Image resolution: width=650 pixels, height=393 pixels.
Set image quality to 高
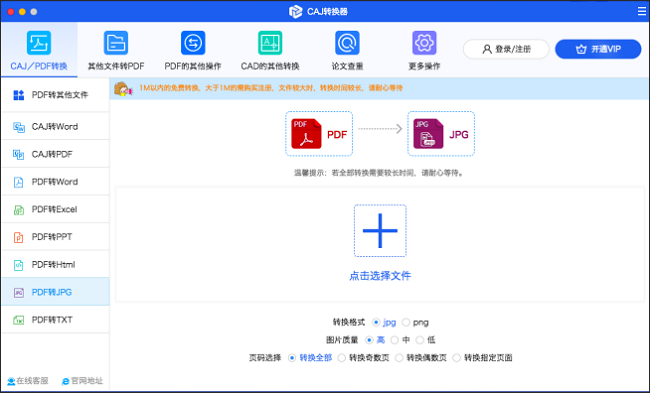point(369,340)
